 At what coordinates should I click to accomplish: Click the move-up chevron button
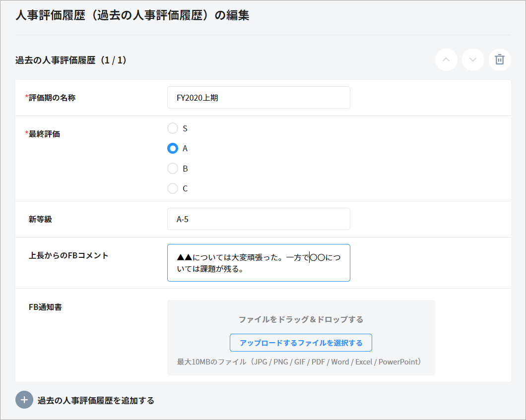point(446,60)
